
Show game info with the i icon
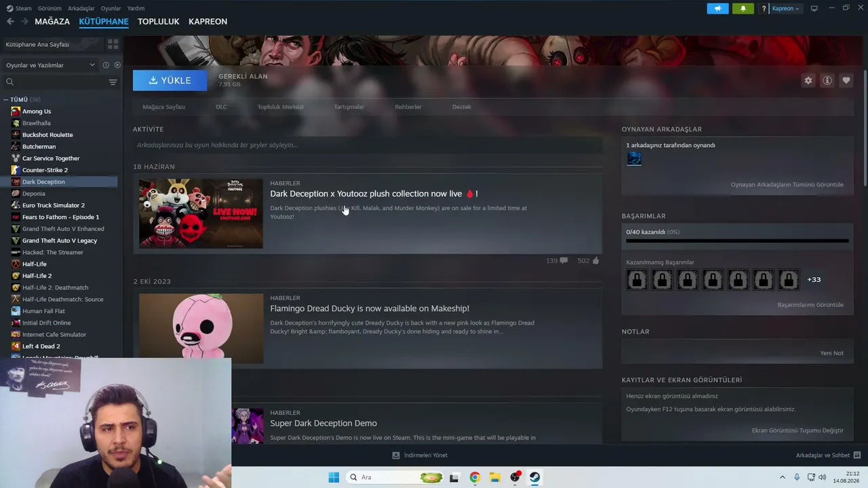point(827,80)
